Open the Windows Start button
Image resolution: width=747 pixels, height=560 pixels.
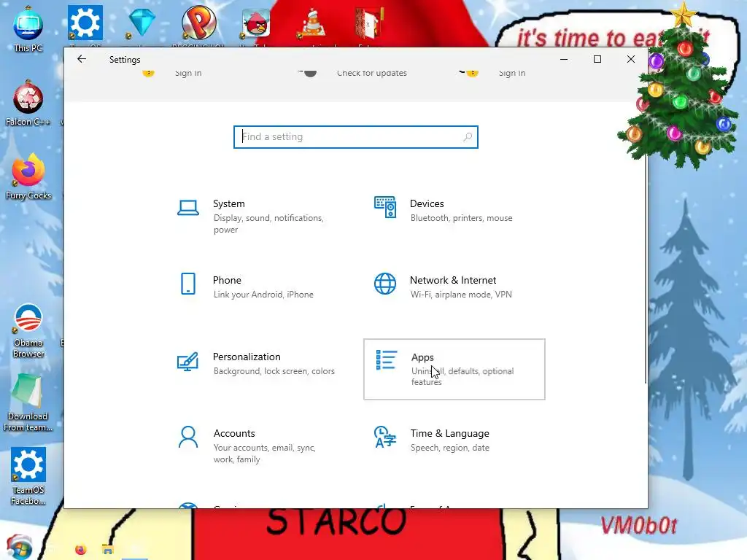(19, 547)
